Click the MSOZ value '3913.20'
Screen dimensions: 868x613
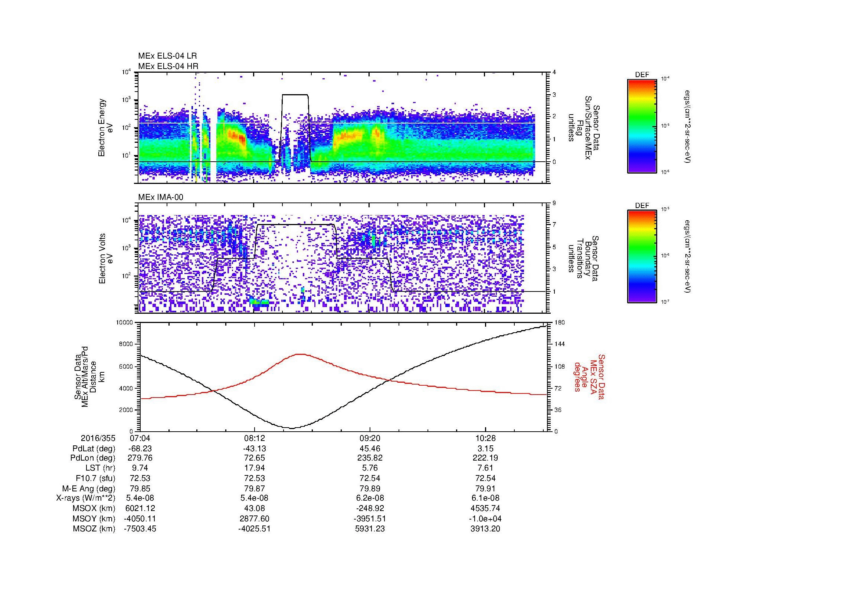point(485,529)
